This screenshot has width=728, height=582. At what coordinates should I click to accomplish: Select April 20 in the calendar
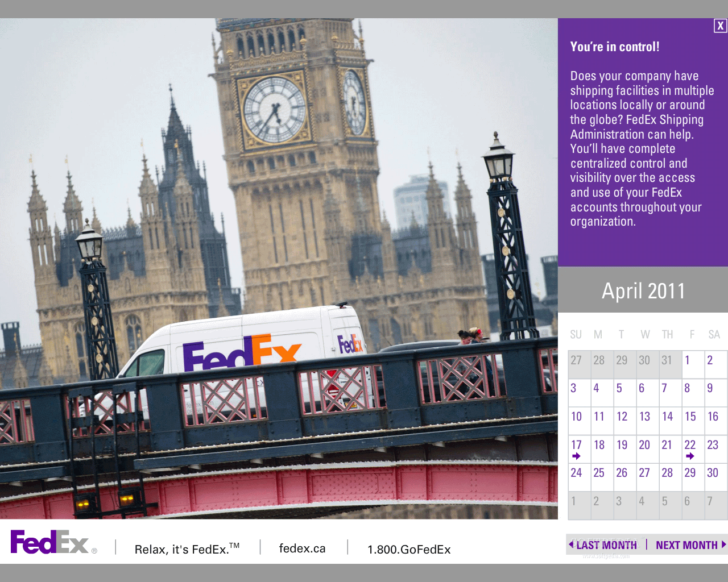pyautogui.click(x=648, y=449)
